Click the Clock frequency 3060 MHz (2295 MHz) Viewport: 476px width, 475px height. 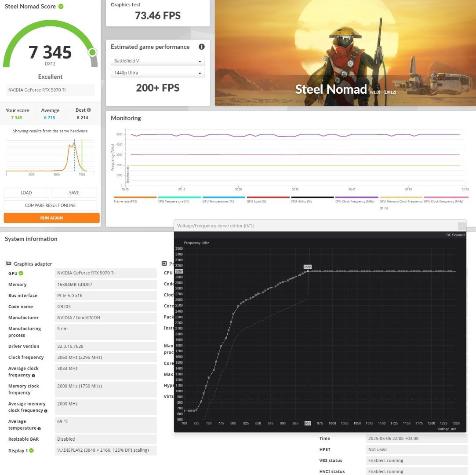105,358
